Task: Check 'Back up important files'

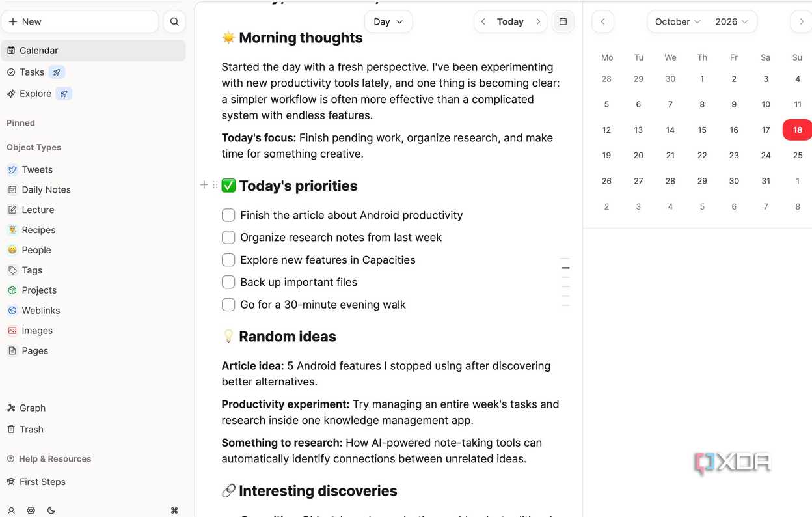Action: [228, 282]
